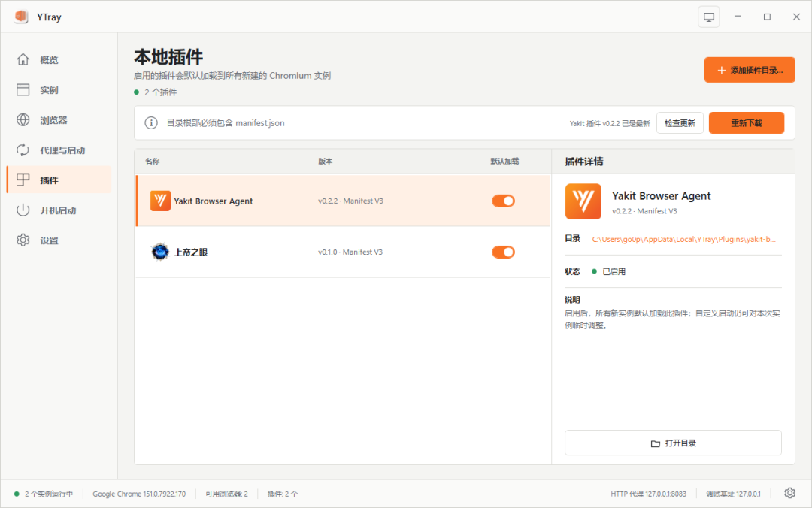The height and width of the screenshot is (508, 812).
Task: Switch to 代理与启动 page
Action: tap(59, 150)
